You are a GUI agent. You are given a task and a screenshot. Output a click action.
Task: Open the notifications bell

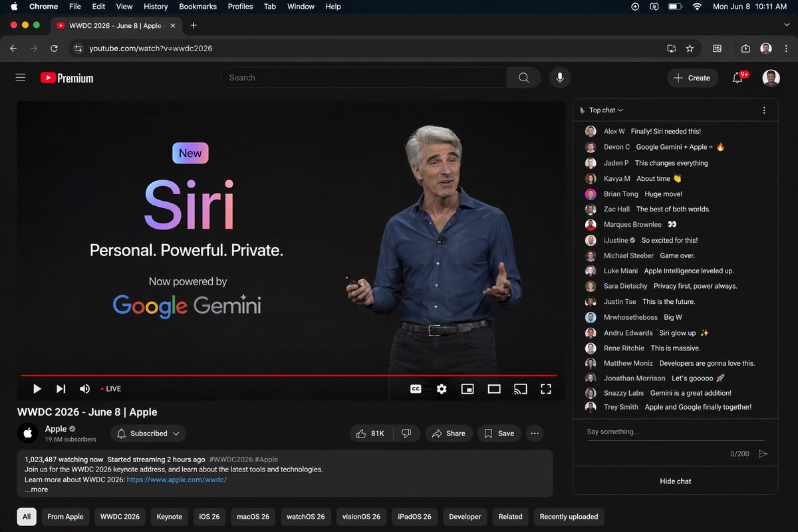(x=737, y=78)
